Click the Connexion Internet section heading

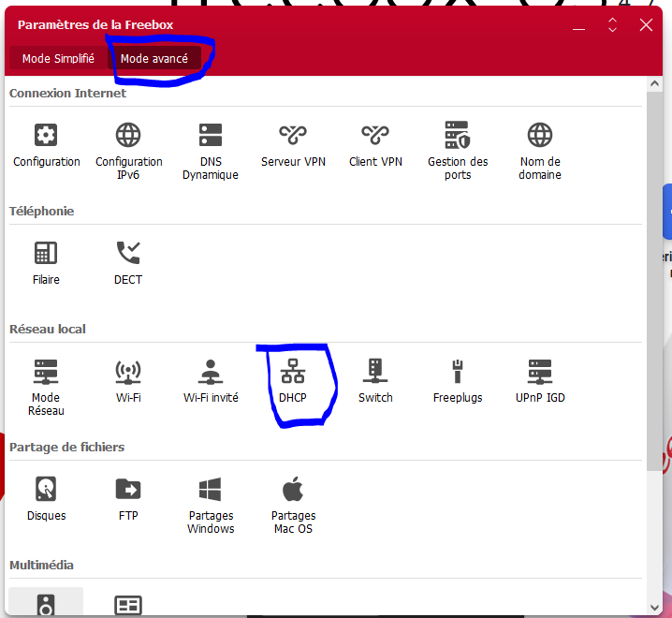[x=67, y=93]
